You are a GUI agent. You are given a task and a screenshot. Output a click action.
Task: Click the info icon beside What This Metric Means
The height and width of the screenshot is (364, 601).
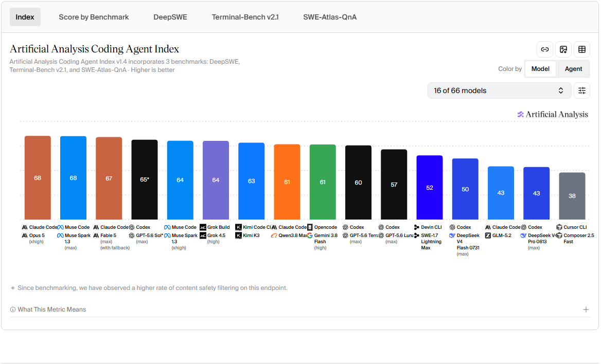(13, 310)
